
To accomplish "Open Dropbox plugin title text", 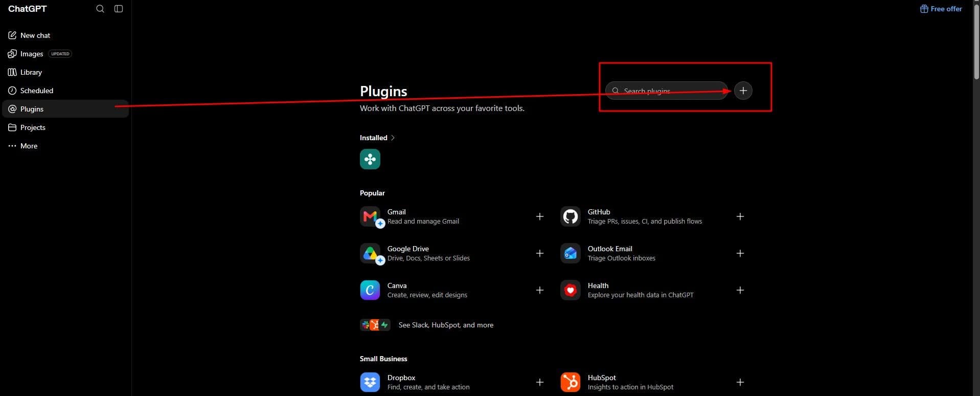I will (401, 378).
